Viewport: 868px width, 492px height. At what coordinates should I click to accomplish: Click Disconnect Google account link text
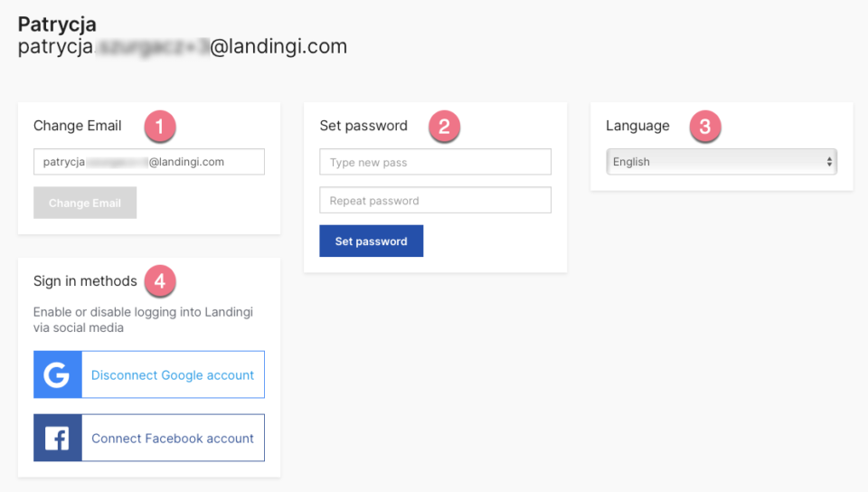[173, 375]
